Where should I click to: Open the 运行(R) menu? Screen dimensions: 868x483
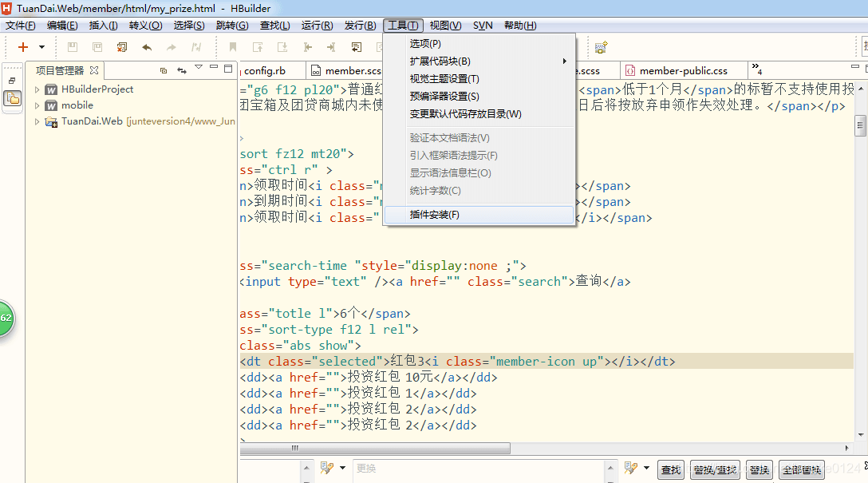click(318, 26)
